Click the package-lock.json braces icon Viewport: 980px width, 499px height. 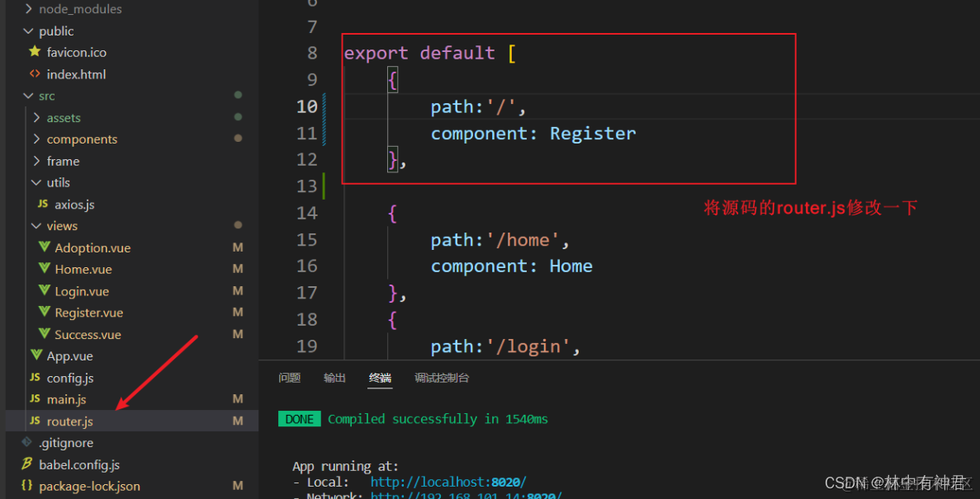(x=27, y=486)
